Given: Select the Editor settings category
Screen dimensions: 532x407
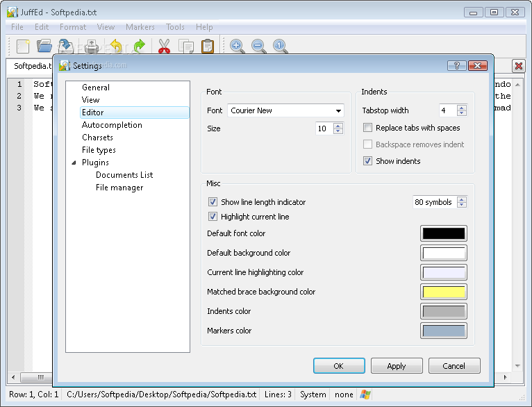Looking at the screenshot, I should coord(134,113).
